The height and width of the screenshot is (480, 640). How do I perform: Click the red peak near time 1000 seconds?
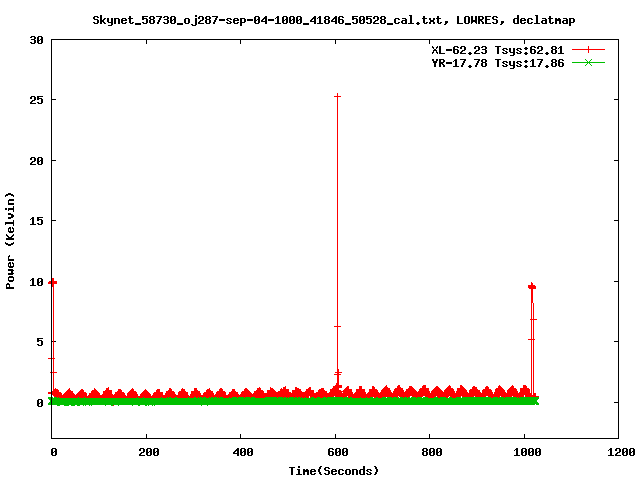531,287
